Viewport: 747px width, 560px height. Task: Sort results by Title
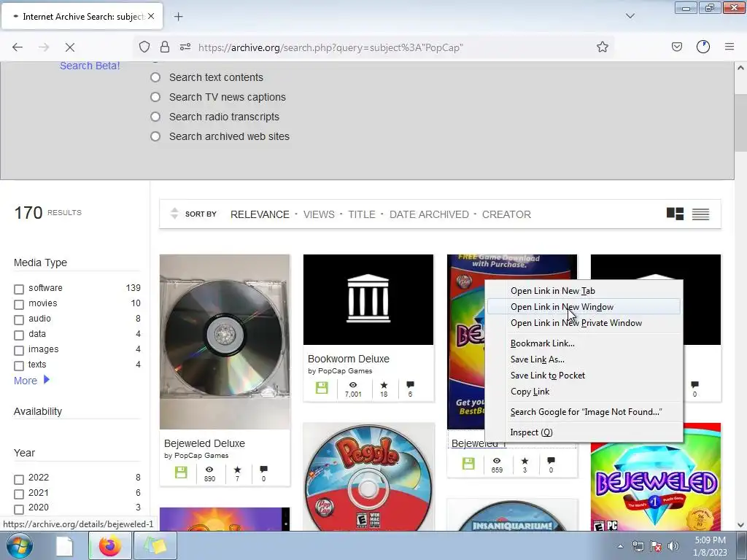(x=362, y=214)
